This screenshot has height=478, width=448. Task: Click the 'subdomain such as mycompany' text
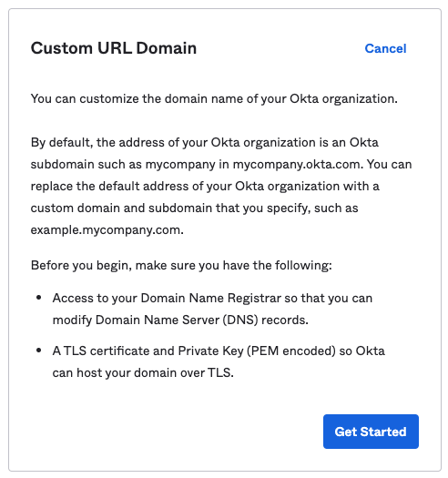pyautogui.click(x=123, y=165)
